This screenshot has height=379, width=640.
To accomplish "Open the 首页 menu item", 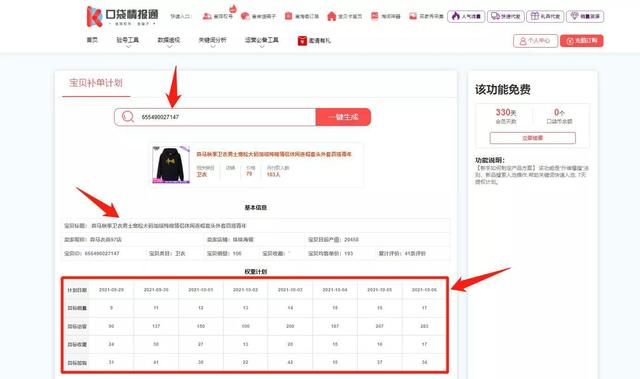I will coord(92,40).
